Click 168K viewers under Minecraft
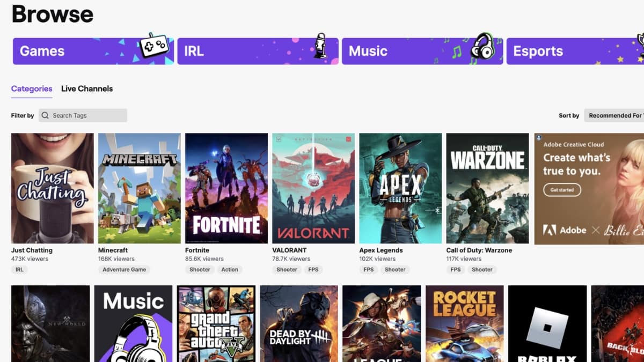 pos(116,259)
